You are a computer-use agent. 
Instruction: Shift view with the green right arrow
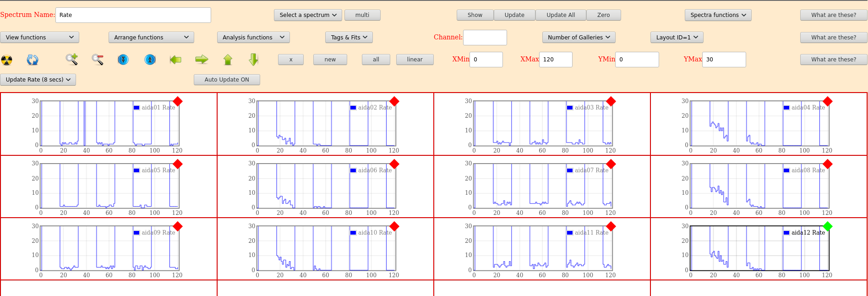click(202, 60)
